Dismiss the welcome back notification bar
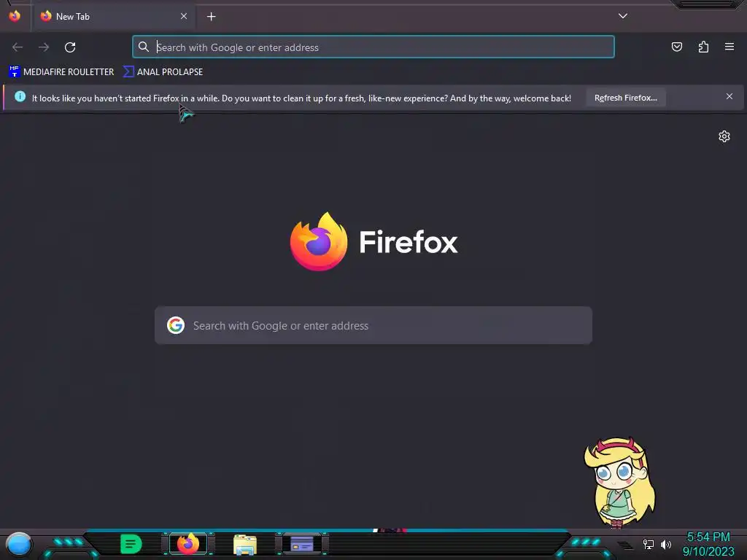Screen dimensions: 747x560 click(729, 97)
